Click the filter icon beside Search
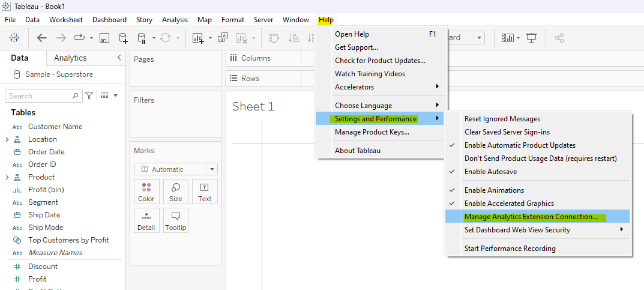The width and height of the screenshot is (644, 290). (x=89, y=95)
